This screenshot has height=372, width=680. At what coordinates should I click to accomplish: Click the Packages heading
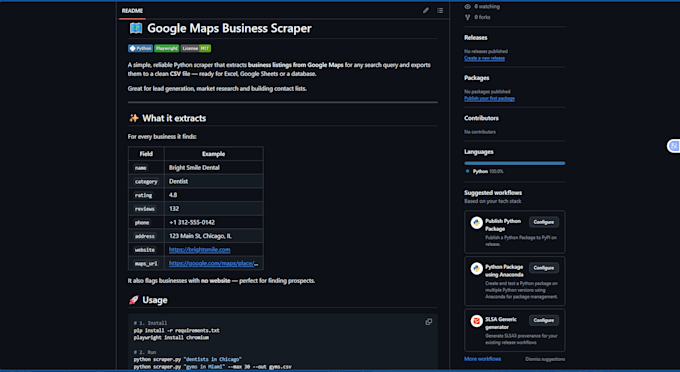(477, 78)
